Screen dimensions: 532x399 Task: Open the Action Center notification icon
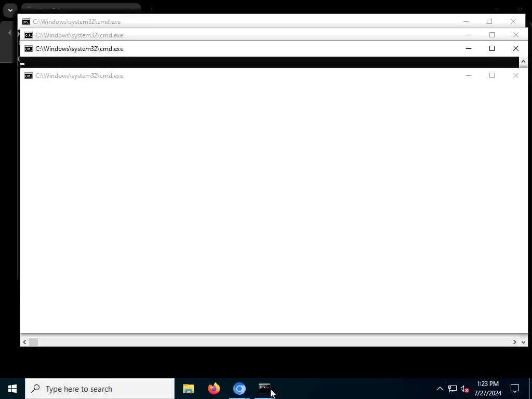pos(515,389)
